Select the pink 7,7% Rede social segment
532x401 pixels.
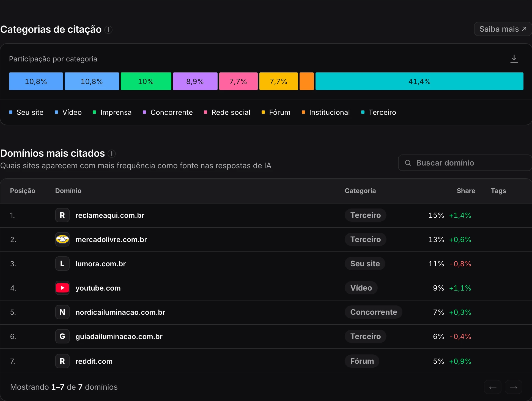[x=238, y=81]
